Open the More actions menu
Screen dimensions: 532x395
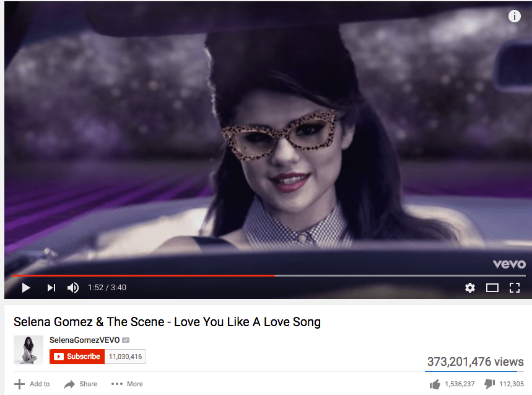127,384
